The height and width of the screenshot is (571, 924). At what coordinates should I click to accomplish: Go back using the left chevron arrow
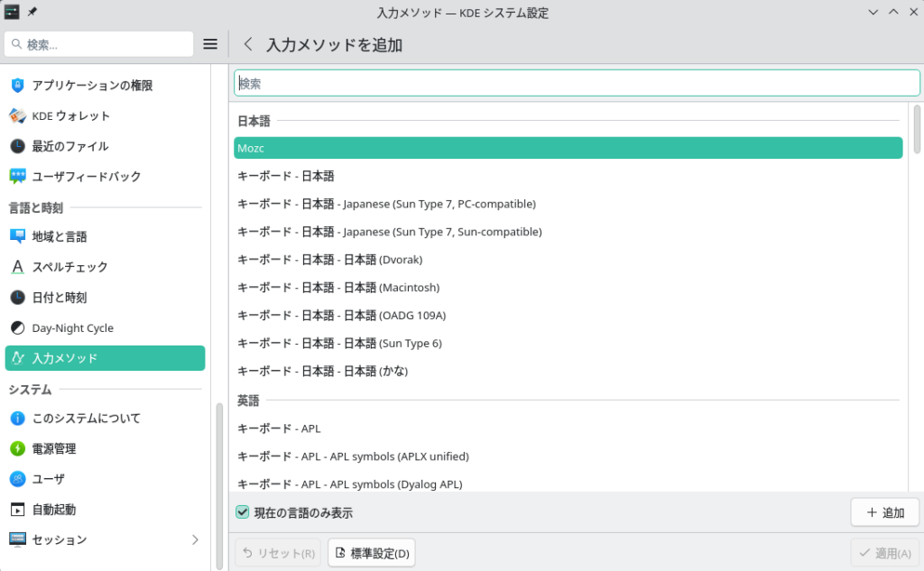coord(248,44)
